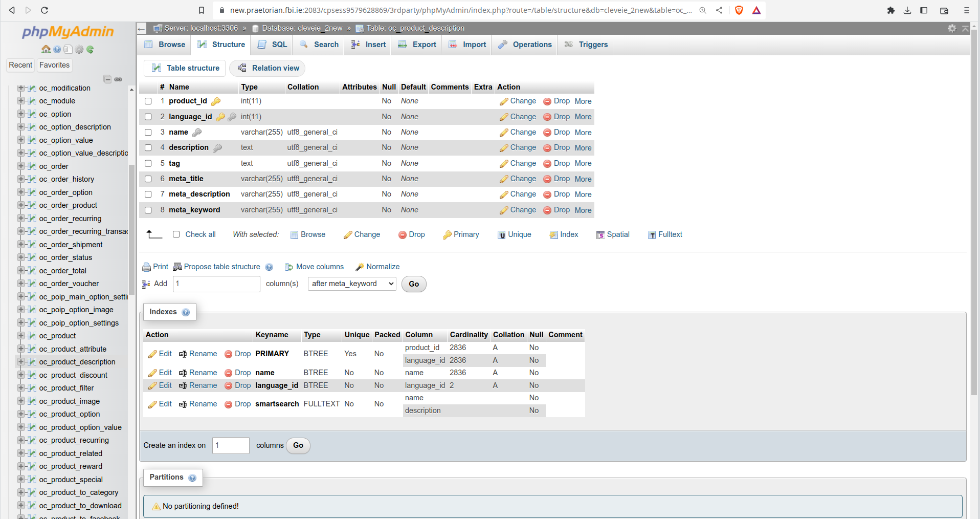
Task: Click the Drop icon for meta_keyword column
Action: (547, 210)
